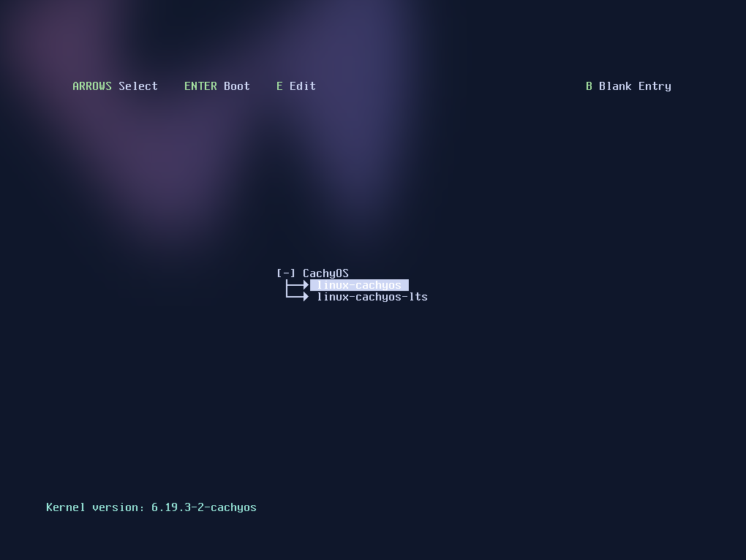Image resolution: width=746 pixels, height=560 pixels.
Task: Click the right end of the highlighted selection bar
Action: tap(405, 285)
